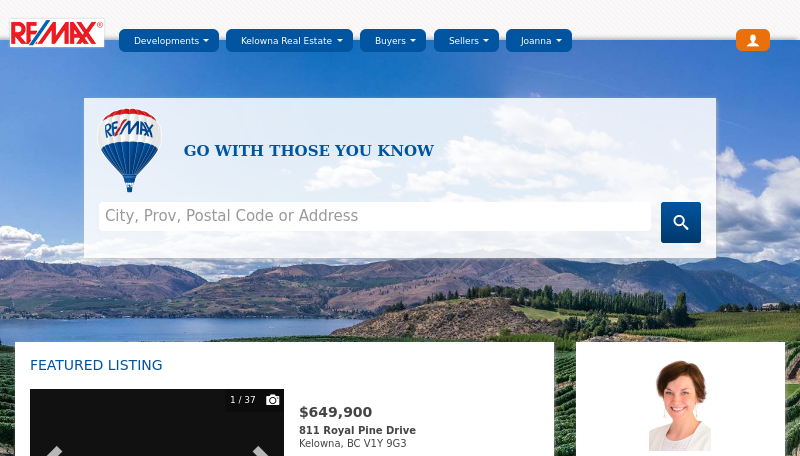Expand the Developments dropdown menu
This screenshot has width=800, height=456.
169,41
